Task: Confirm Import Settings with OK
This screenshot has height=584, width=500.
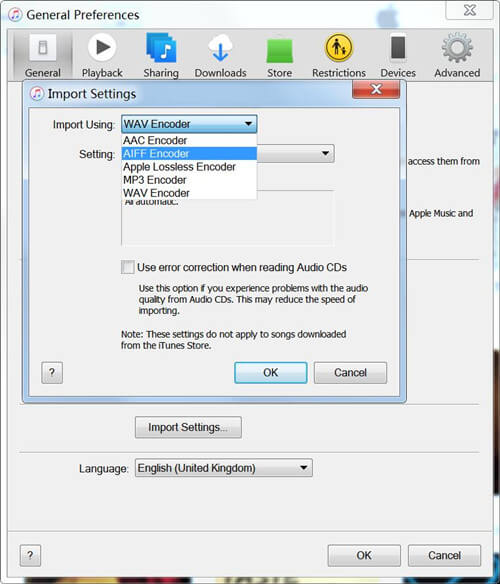Action: pos(271,372)
